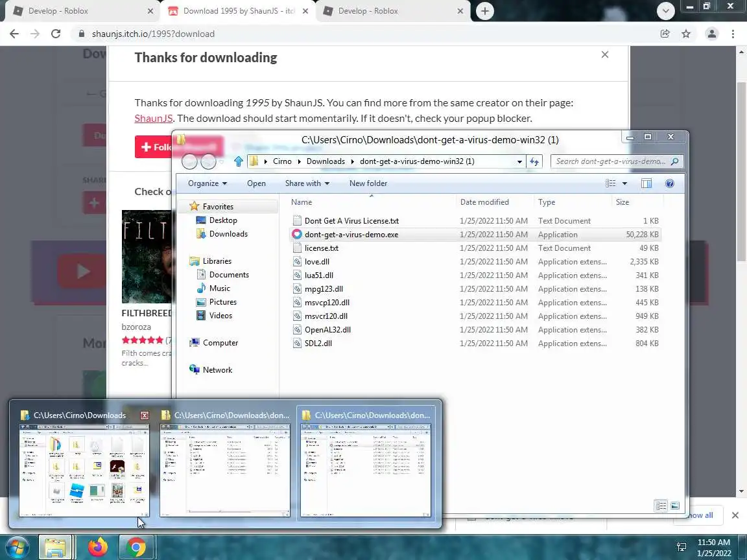Screen dimensions: 747x560
Task: Select Network in navigation pane
Action: pos(211,370)
